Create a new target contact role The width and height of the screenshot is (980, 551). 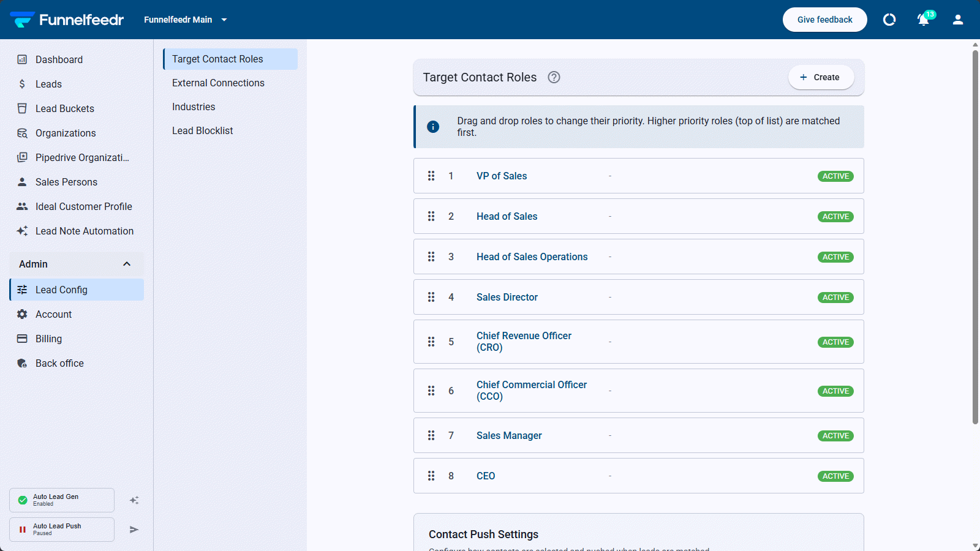821,77
